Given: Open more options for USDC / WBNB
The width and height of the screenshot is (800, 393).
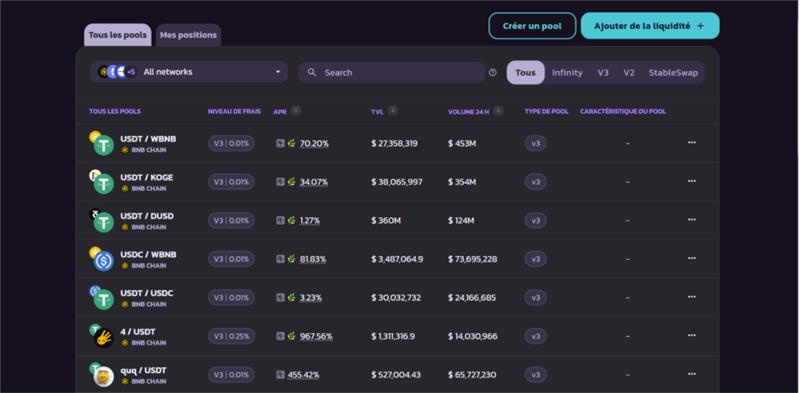Looking at the screenshot, I should click(x=692, y=258).
